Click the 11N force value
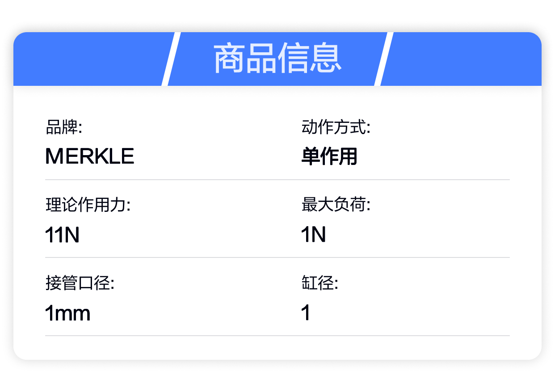Image resolution: width=555 pixels, height=392 pixels. 62,235
